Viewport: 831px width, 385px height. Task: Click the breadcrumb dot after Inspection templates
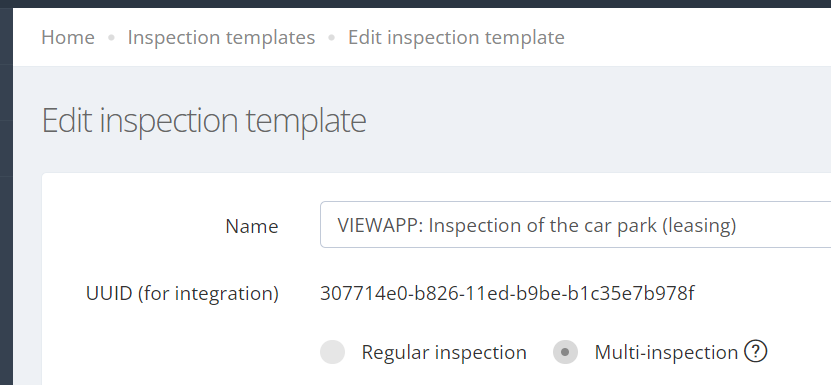click(332, 38)
